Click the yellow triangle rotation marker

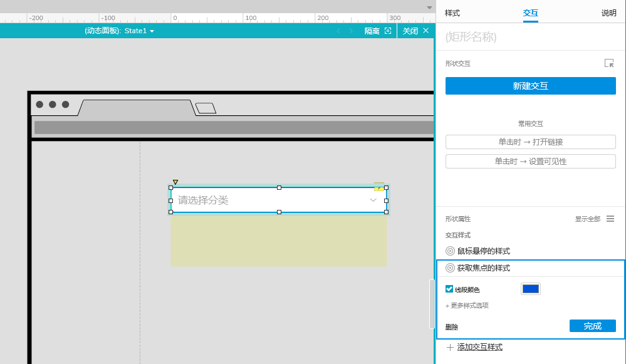tap(175, 182)
